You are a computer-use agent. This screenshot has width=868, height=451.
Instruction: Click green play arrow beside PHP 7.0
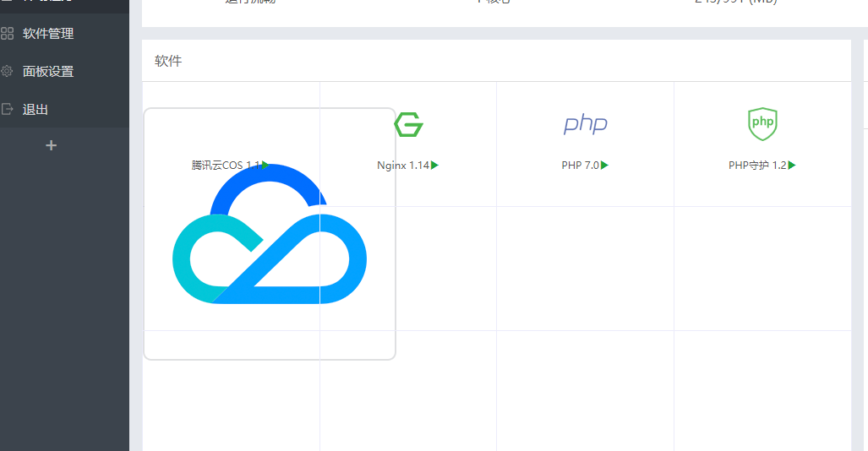(604, 165)
